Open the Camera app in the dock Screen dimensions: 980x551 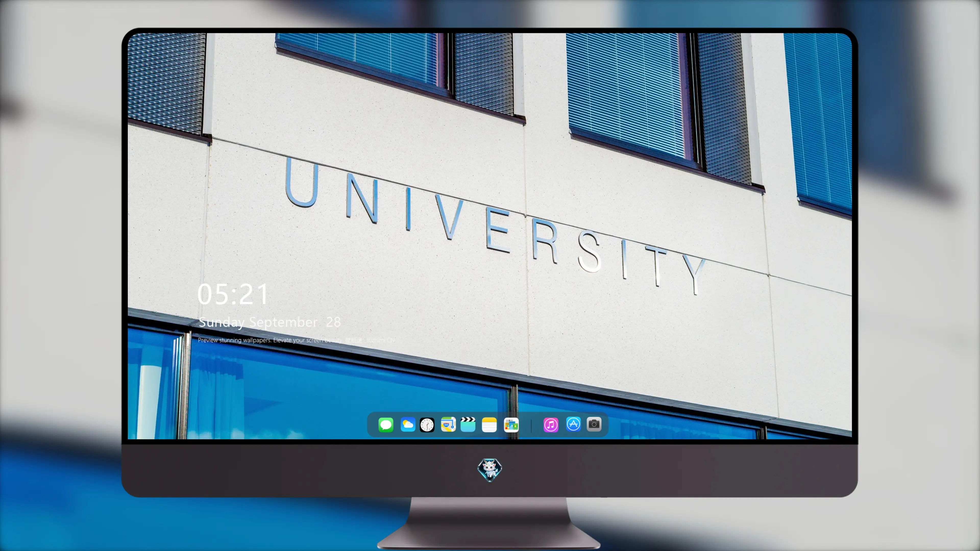pos(594,424)
